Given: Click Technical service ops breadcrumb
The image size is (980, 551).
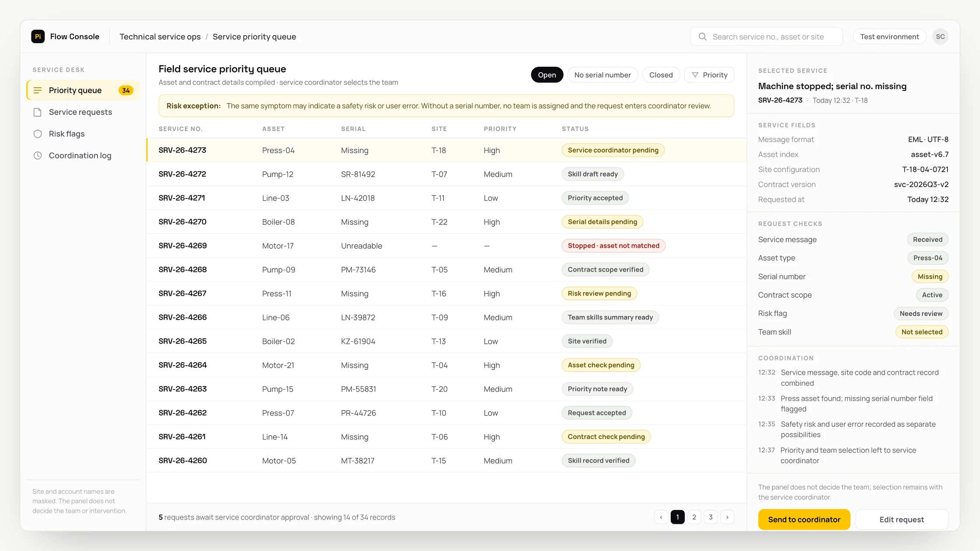Looking at the screenshot, I should [160, 37].
